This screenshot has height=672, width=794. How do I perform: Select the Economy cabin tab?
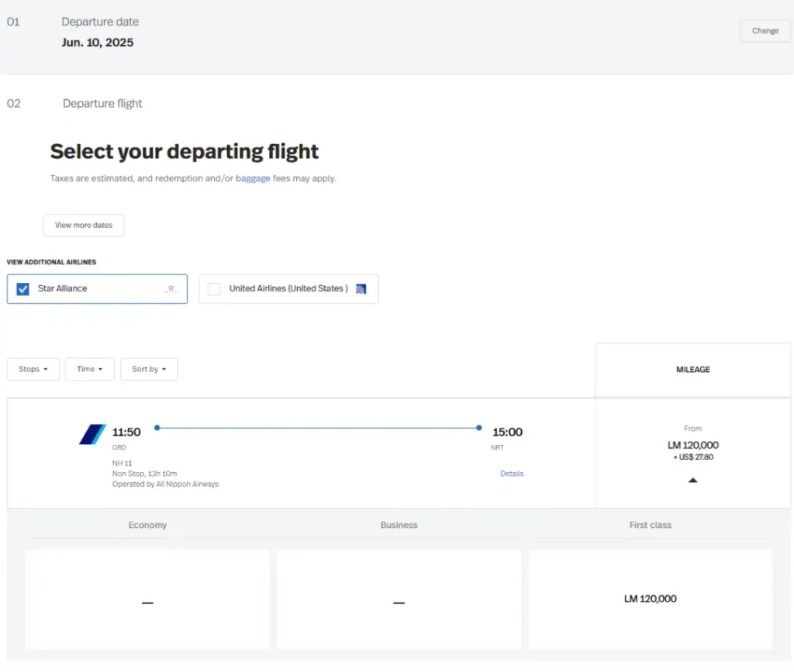pyautogui.click(x=147, y=526)
